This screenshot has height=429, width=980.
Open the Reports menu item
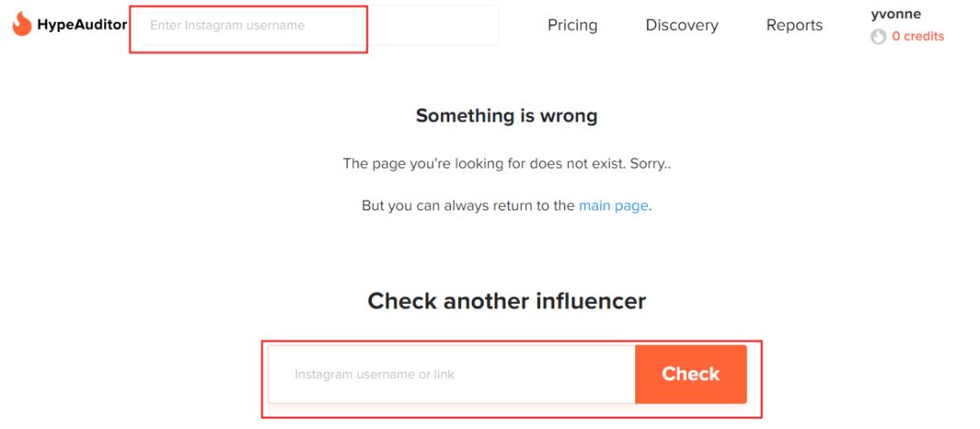(794, 25)
